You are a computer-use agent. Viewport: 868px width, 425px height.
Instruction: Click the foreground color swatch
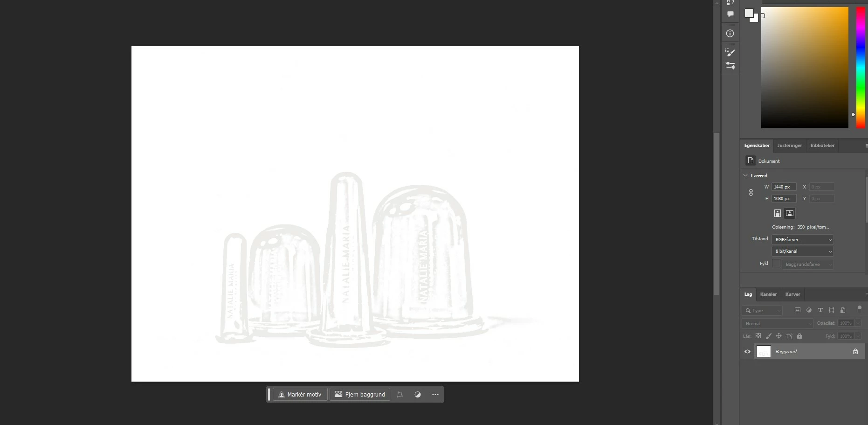(x=748, y=13)
